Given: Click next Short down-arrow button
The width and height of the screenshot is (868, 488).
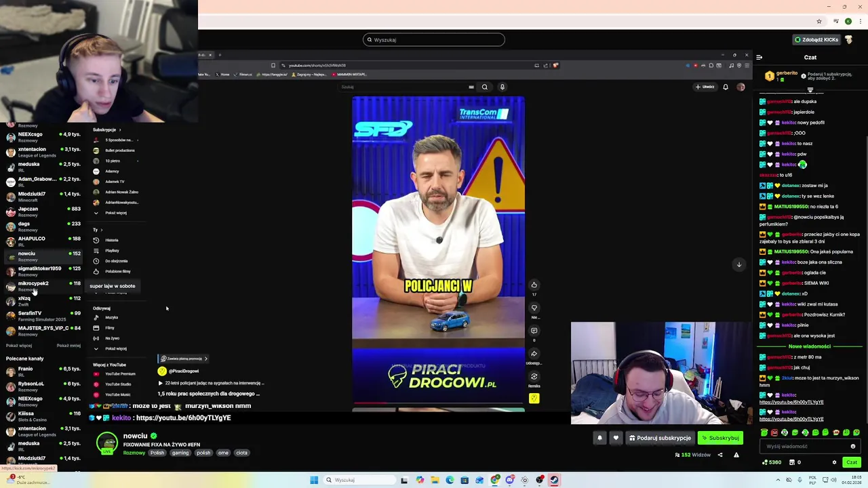Looking at the screenshot, I should [739, 264].
